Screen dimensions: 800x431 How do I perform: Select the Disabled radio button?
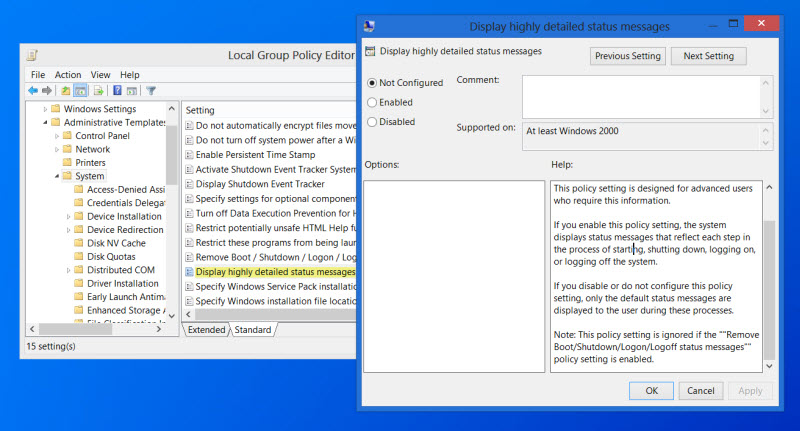tap(373, 122)
